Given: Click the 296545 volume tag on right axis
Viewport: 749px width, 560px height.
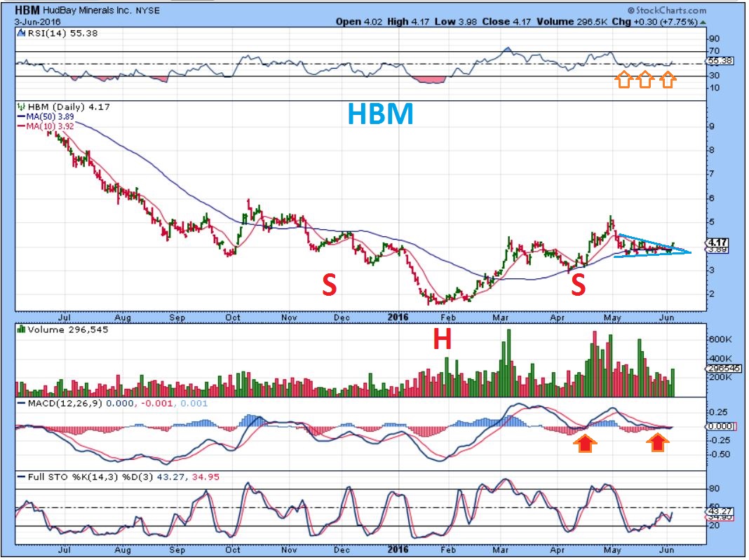Looking at the screenshot, I should tap(724, 369).
